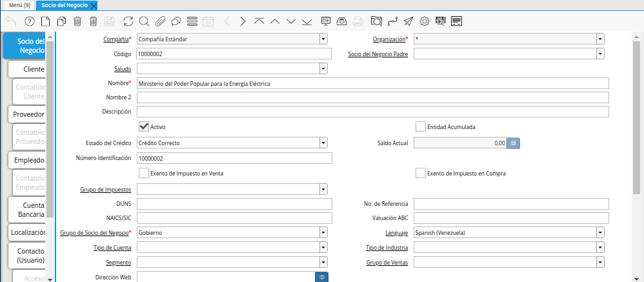The height and width of the screenshot is (282, 644).
Task: Click into the Nombre 2 text field
Action: click(372, 97)
